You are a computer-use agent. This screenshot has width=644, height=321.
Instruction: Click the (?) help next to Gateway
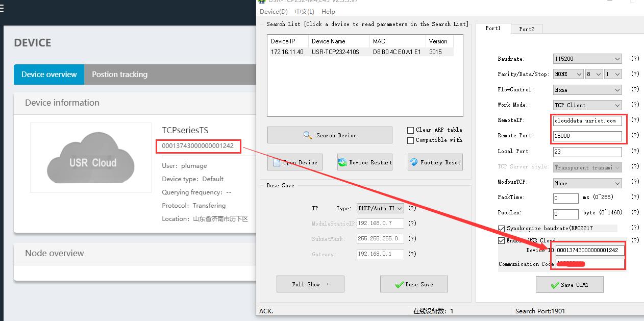[412, 254]
